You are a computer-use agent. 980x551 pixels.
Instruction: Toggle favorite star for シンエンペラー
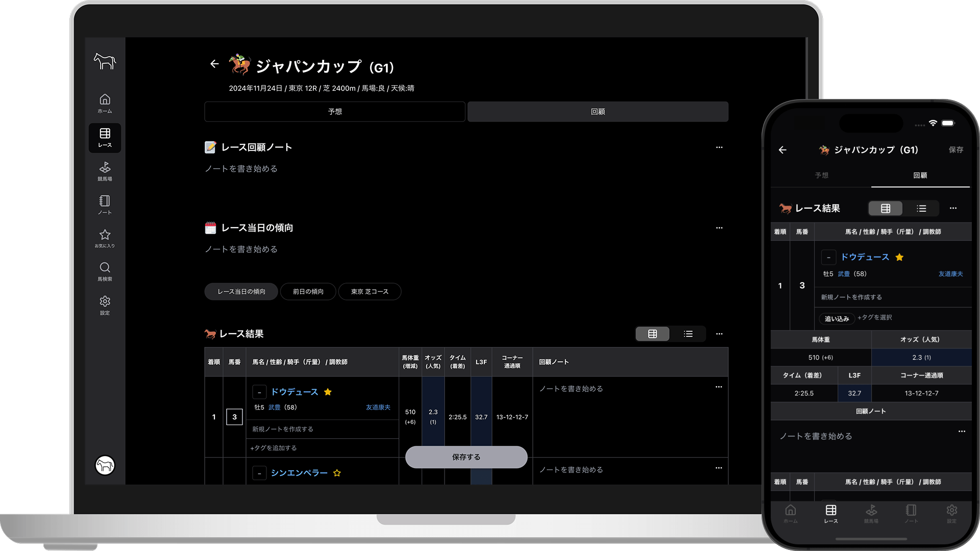(337, 473)
